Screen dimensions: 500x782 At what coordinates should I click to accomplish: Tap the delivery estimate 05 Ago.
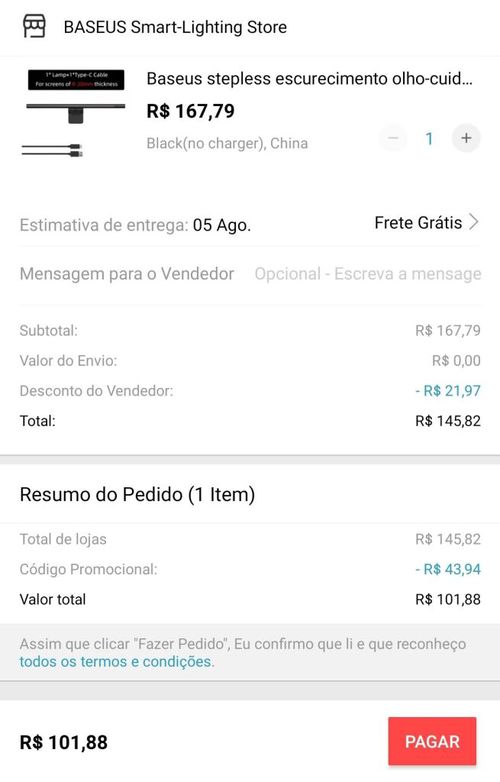[x=222, y=225]
